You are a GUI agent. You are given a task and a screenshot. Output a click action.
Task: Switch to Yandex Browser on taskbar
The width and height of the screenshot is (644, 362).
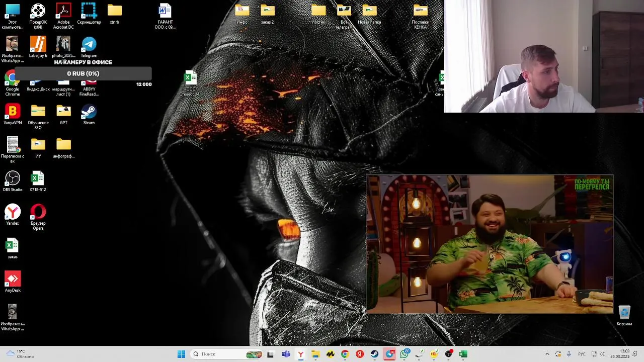tap(300, 354)
